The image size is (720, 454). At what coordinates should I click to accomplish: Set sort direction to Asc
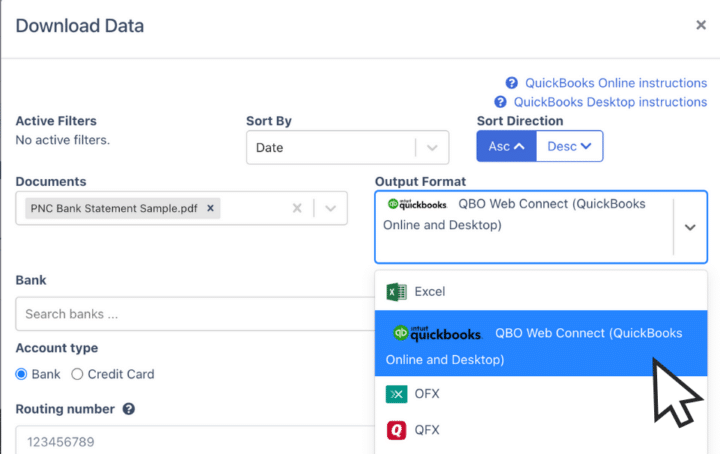(506, 146)
